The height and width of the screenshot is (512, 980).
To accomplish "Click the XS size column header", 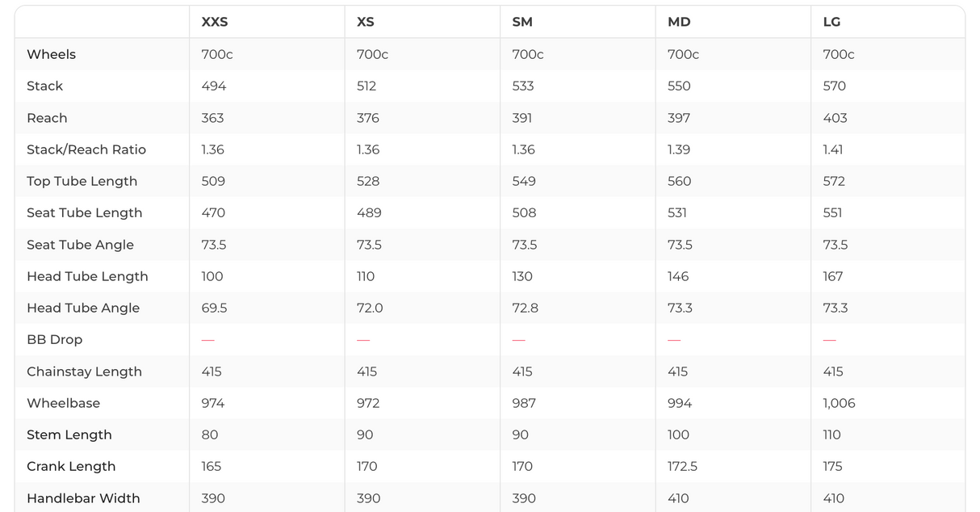I will (366, 22).
